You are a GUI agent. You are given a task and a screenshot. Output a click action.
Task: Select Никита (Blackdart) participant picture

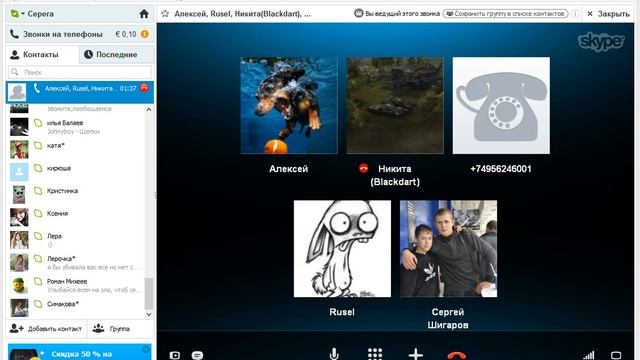395,105
